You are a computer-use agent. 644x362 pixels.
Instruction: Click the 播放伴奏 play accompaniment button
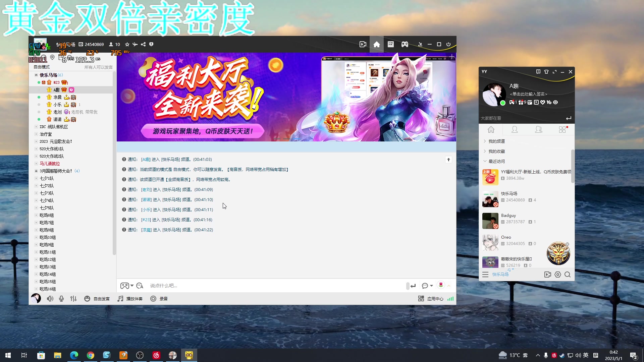[130, 299]
